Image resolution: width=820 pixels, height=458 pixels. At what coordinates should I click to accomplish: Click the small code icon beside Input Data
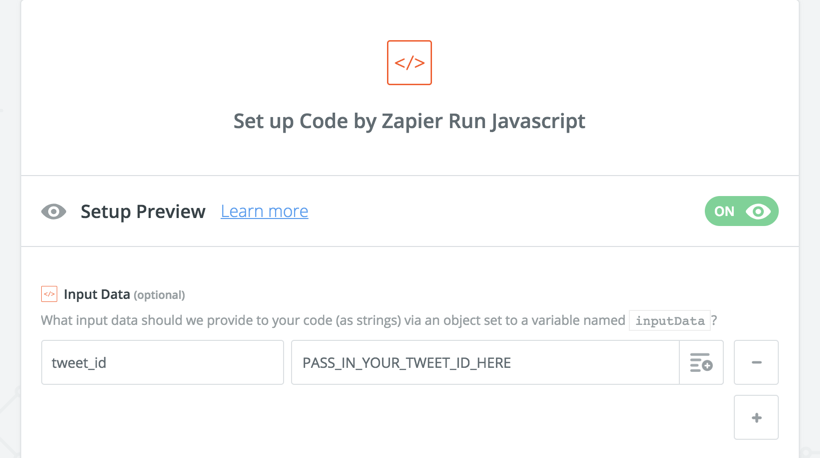click(49, 294)
